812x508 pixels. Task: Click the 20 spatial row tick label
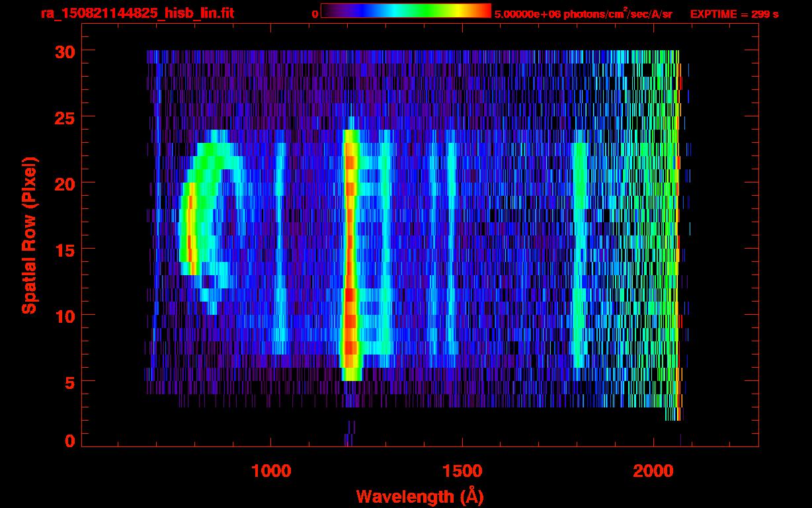point(65,183)
